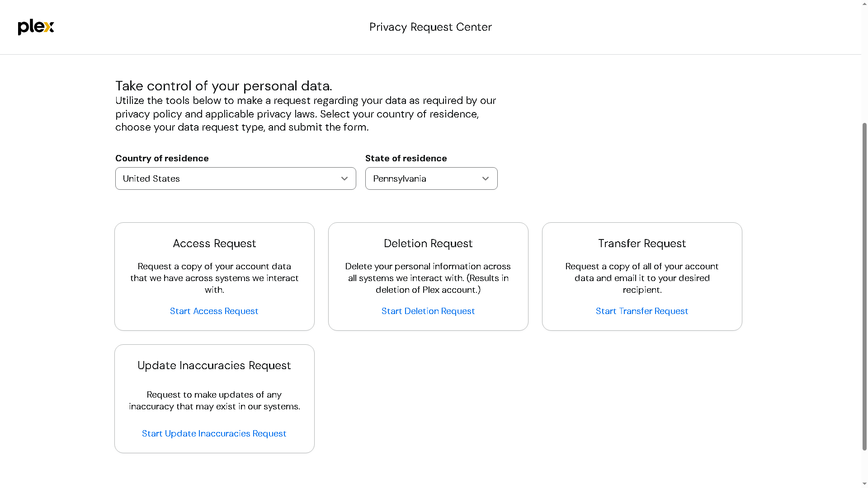Select the Update Inaccuracies Request heading
Viewport: 868px width, 488px height.
click(214, 366)
